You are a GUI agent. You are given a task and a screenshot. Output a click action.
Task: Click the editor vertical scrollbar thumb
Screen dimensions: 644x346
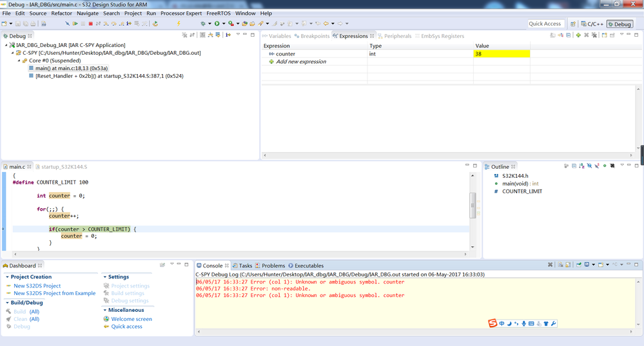tap(473, 206)
